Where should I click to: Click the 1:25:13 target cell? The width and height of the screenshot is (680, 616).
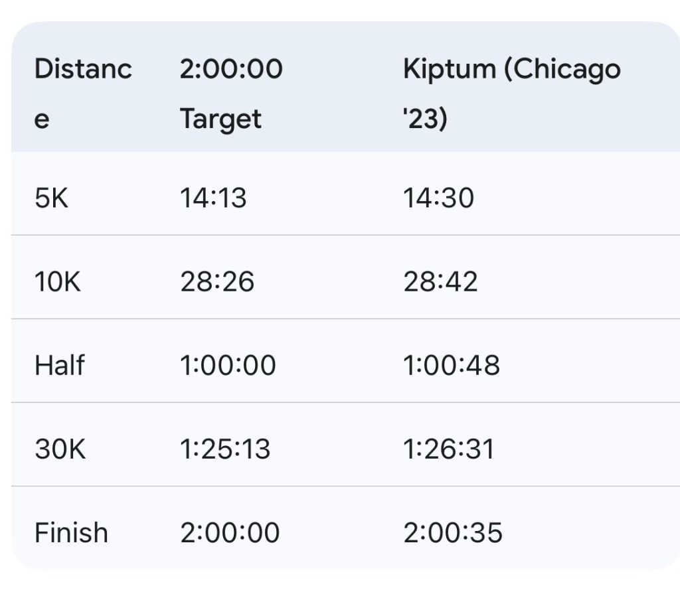pyautogui.click(x=225, y=449)
